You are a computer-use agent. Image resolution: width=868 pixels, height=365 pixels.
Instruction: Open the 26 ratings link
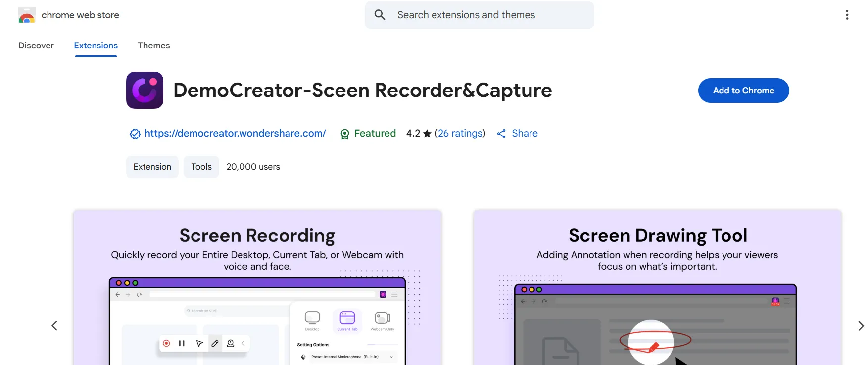(x=460, y=133)
